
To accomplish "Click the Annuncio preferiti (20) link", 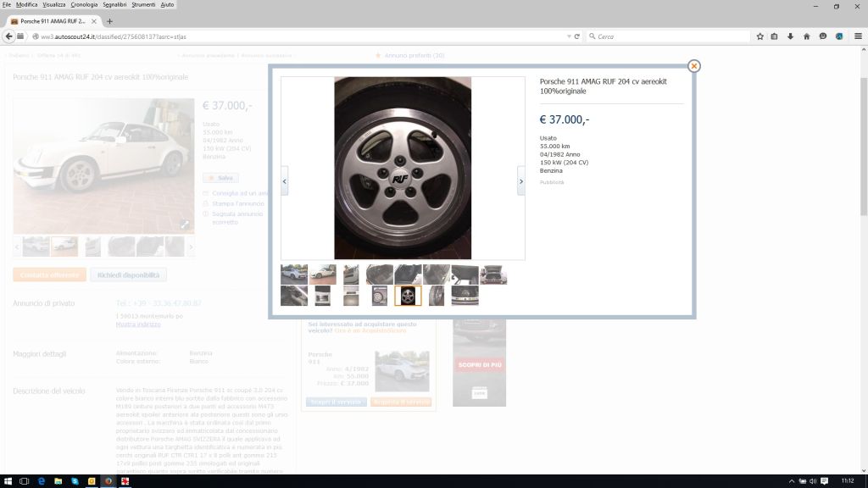I will [x=415, y=55].
